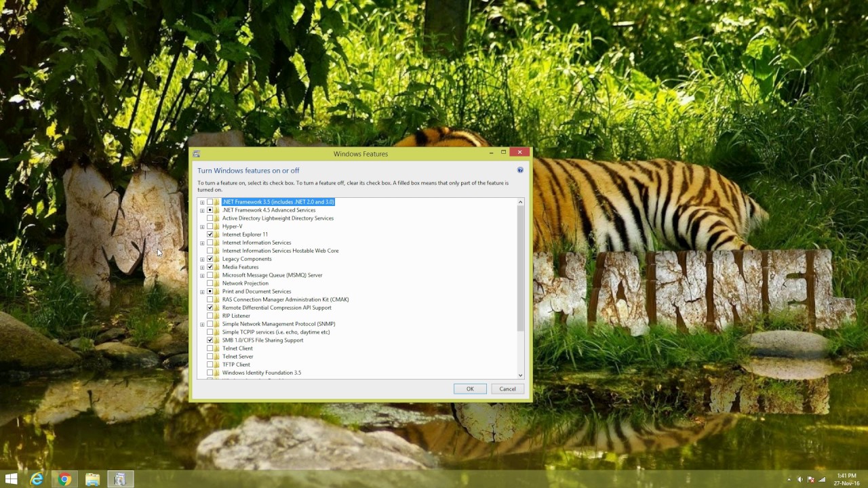Expand .NET Framework 4.5 Advanced Services
The width and height of the screenshot is (868, 488).
tap(202, 210)
